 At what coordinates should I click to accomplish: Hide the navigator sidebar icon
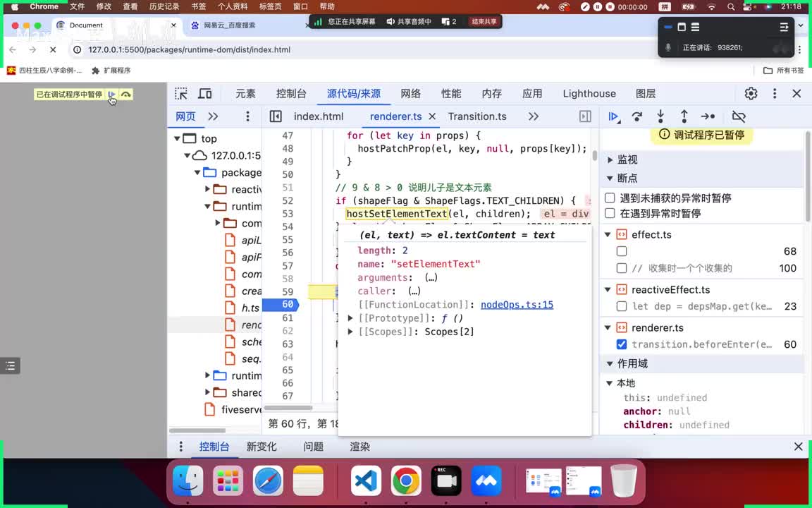[276, 116]
